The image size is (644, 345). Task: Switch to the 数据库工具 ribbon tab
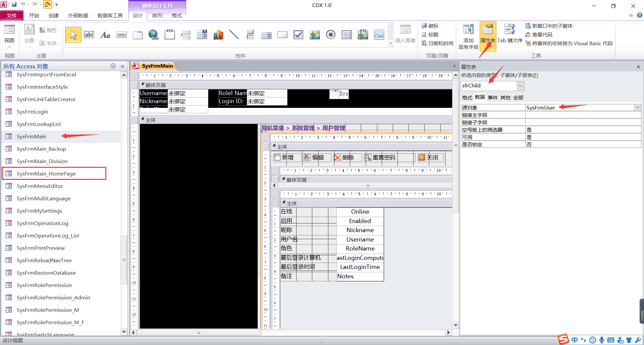[x=110, y=15]
